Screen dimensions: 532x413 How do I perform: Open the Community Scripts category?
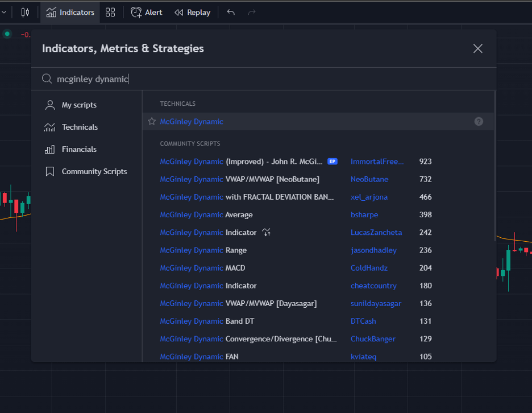pos(86,172)
